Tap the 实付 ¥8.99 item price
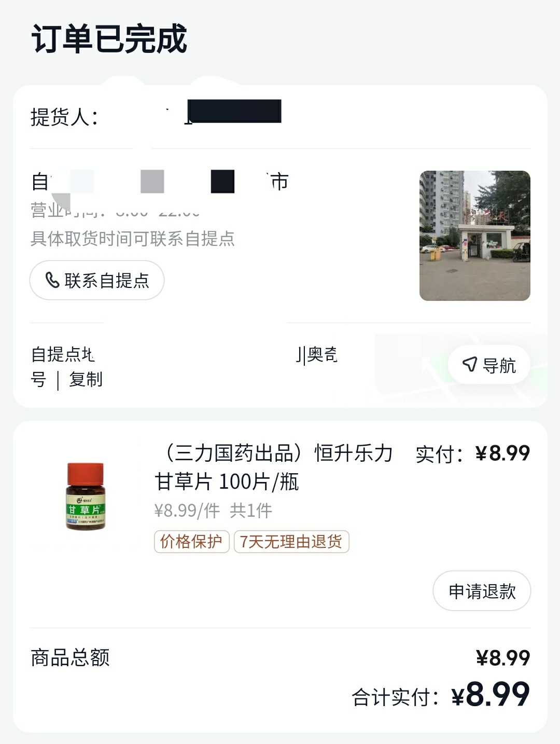This screenshot has width=560, height=744. click(x=473, y=453)
